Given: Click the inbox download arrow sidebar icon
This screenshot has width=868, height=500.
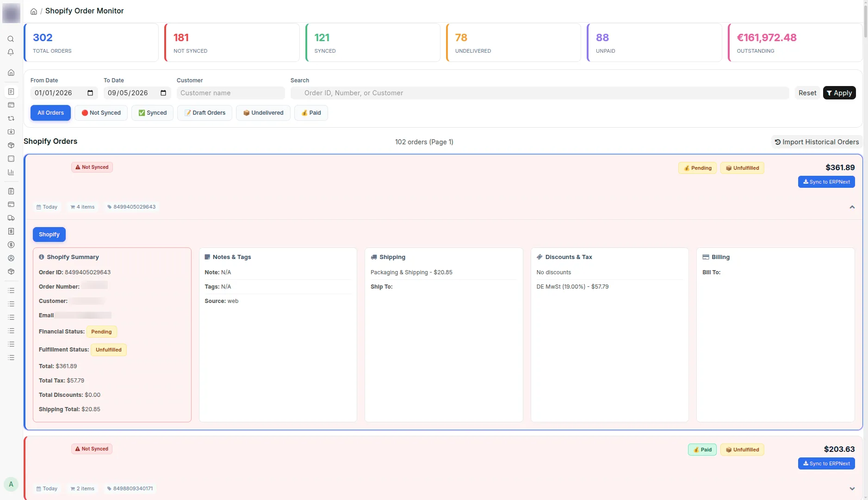Looking at the screenshot, I should [11, 132].
